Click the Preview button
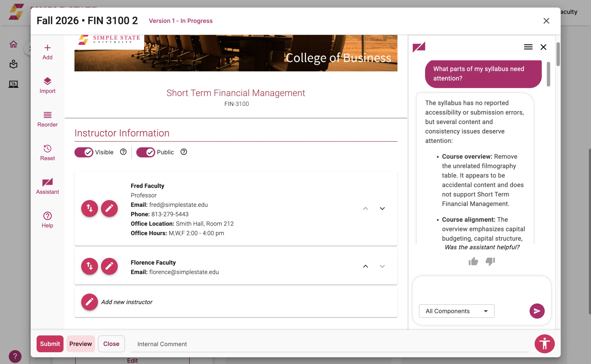Screen dimensions: 591x364 (81, 343)
